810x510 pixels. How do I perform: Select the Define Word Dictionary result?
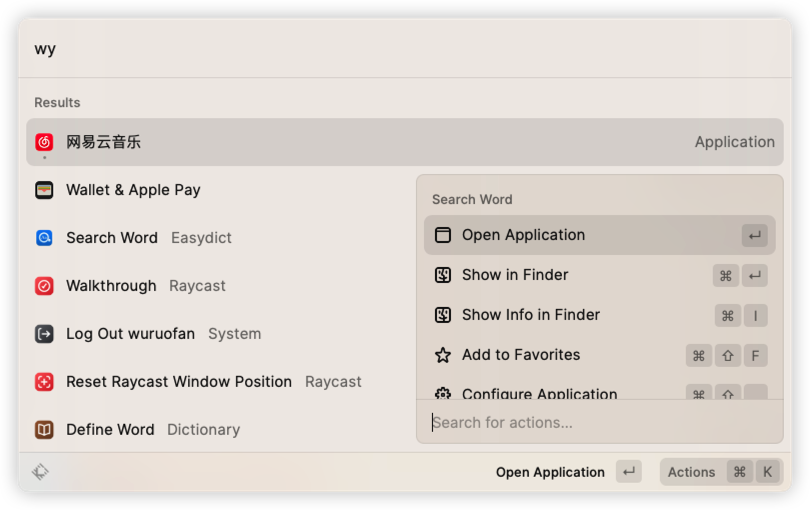pos(221,429)
